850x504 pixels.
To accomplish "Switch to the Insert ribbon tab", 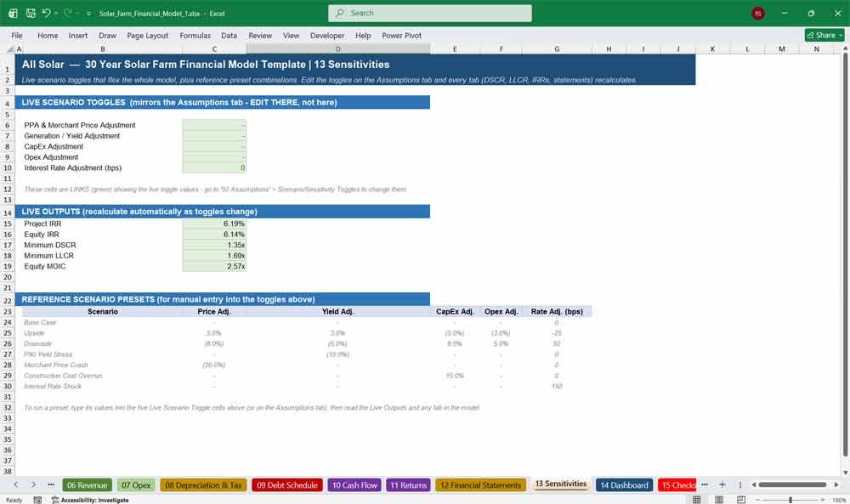I will pyautogui.click(x=78, y=35).
